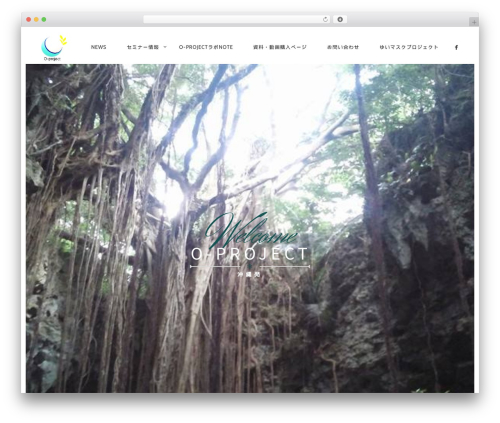
Task: Open a new tab with the plus button
Action: click(474, 22)
